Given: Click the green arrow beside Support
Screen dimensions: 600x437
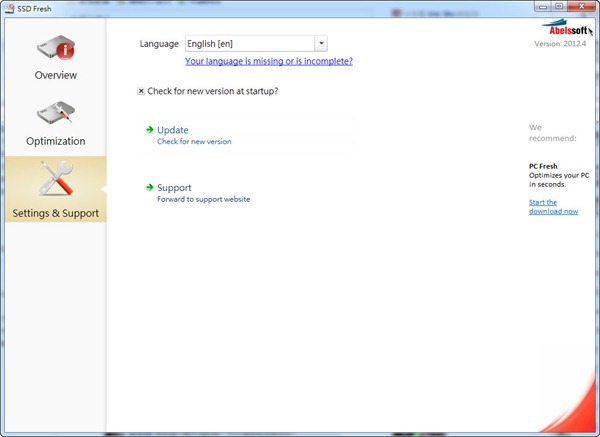Looking at the screenshot, I should 149,187.
